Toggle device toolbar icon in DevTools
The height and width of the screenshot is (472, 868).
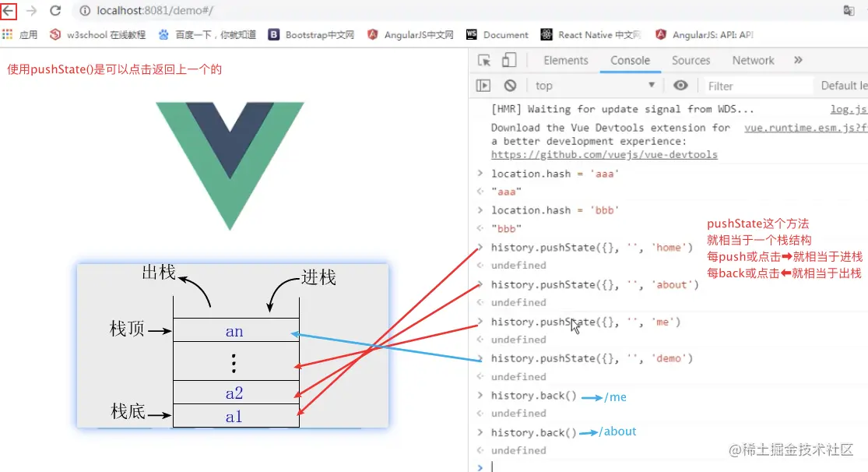click(508, 60)
